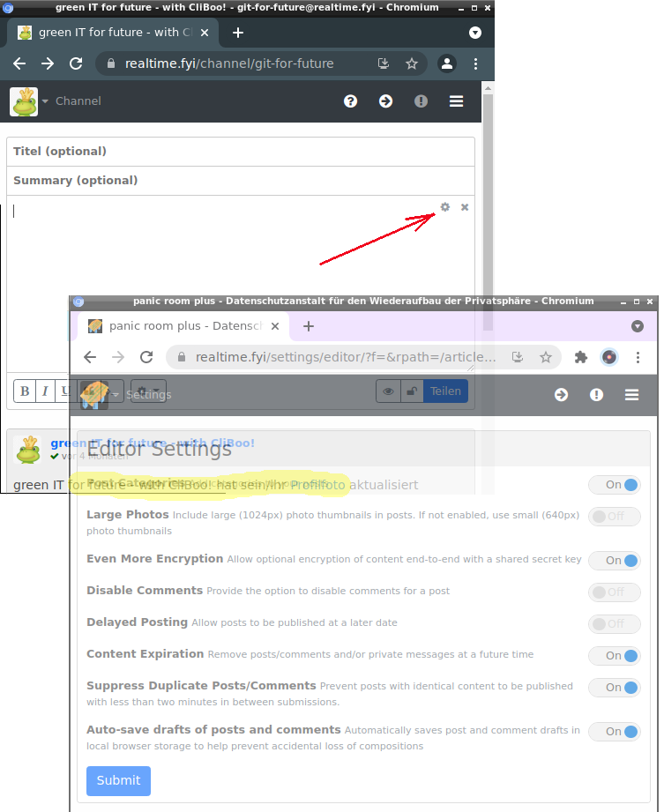This screenshot has height=812, width=664.
Task: Open tab search dropdown in panic room window
Action: 638,326
